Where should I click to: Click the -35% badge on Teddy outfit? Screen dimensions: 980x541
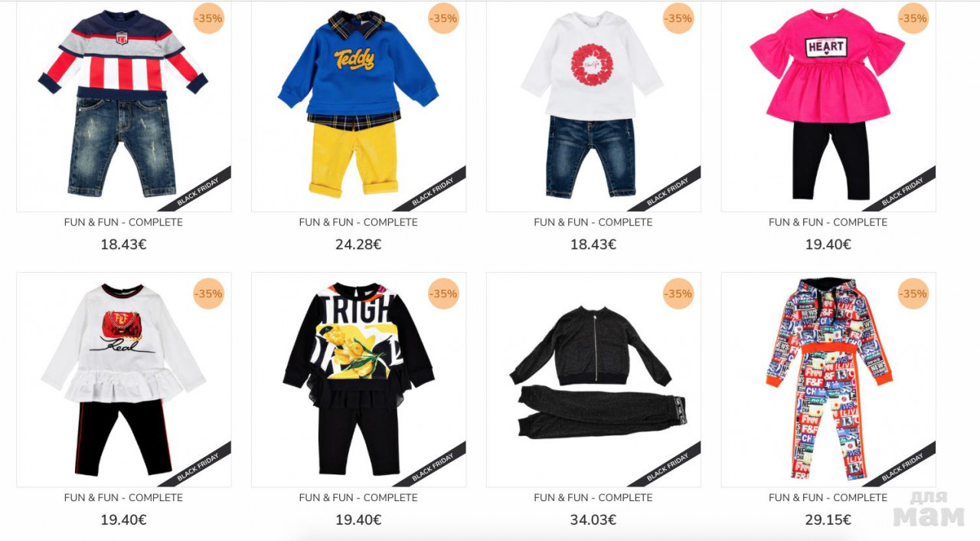click(x=443, y=18)
